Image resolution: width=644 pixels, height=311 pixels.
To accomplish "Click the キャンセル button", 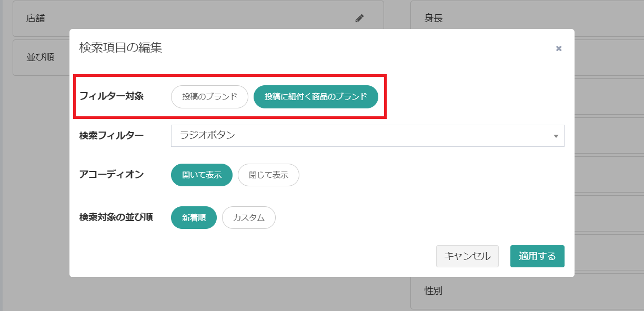I will coord(467,256).
